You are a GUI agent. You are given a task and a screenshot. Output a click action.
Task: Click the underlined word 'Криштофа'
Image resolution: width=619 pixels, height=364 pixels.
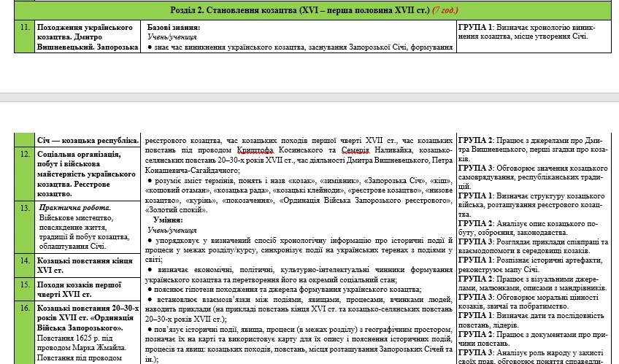click(x=255, y=150)
